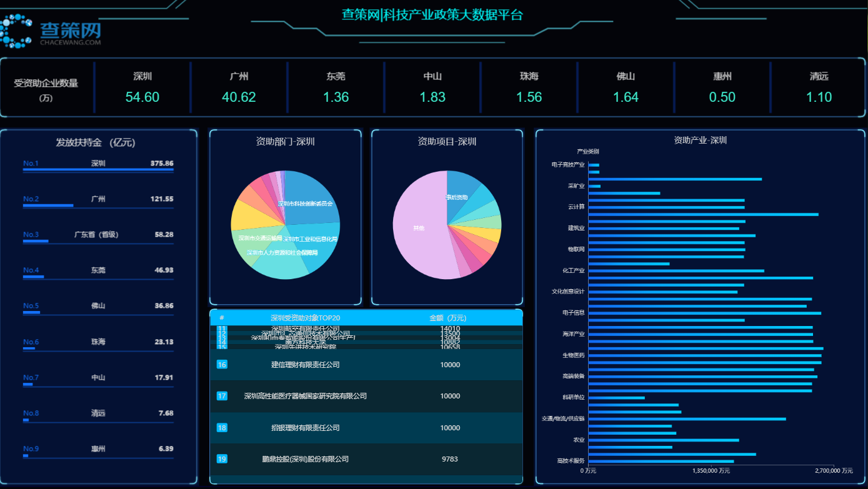Open the No.8 清远 ranking row
This screenshot has height=489, width=868.
click(98, 415)
